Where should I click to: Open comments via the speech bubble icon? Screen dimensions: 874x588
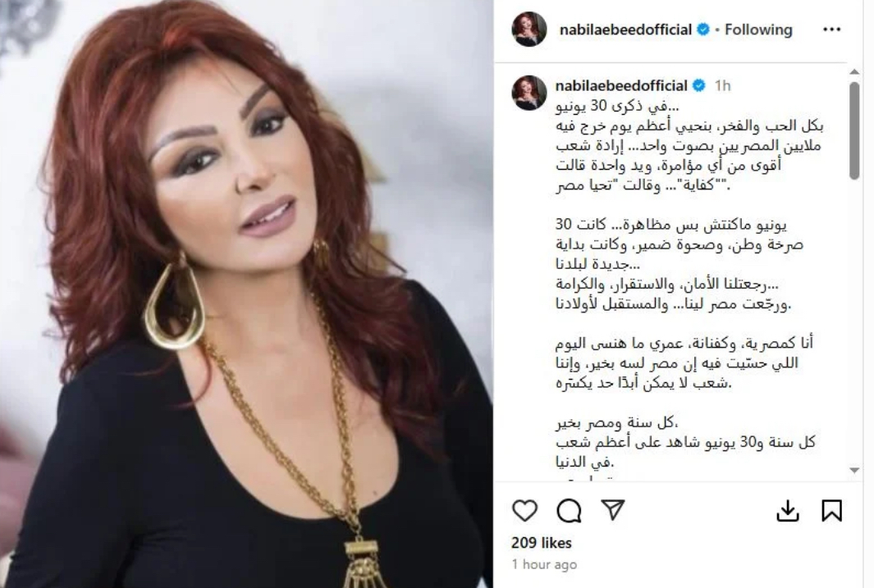[x=569, y=510]
